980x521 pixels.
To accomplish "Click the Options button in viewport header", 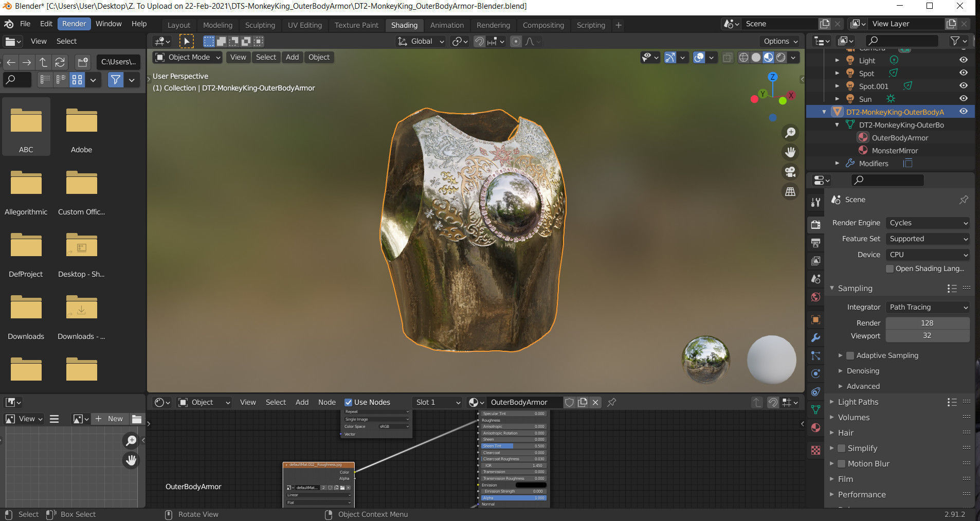I will 781,41.
